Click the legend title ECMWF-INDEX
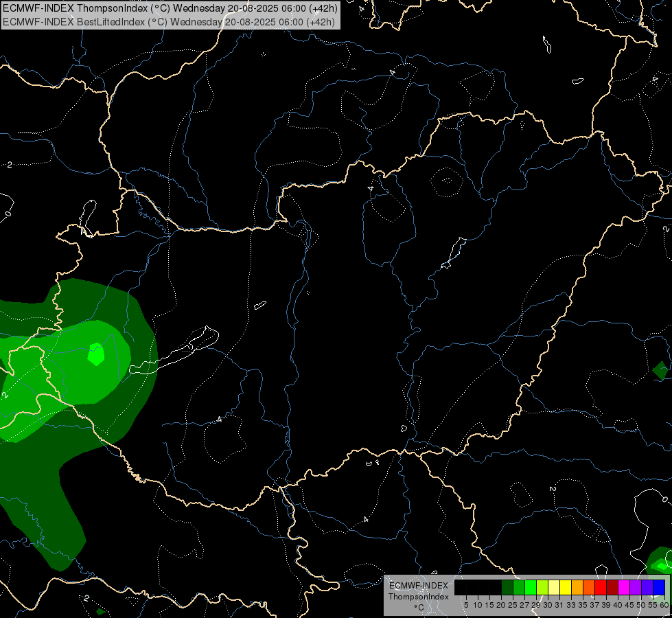 419,586
